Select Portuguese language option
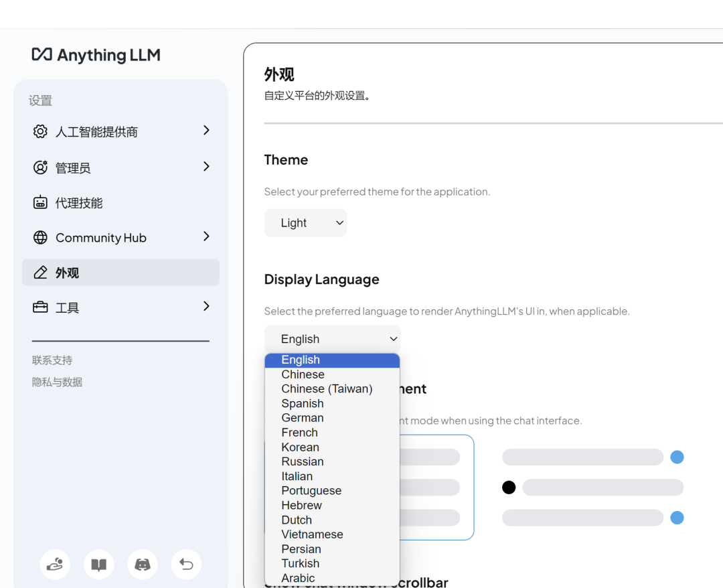Screen dimensions: 723x588 [x=332, y=491]
